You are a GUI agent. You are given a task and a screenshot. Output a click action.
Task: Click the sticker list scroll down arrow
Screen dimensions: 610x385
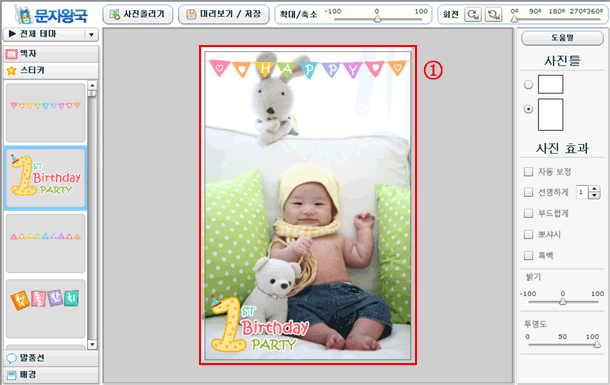tap(92, 345)
